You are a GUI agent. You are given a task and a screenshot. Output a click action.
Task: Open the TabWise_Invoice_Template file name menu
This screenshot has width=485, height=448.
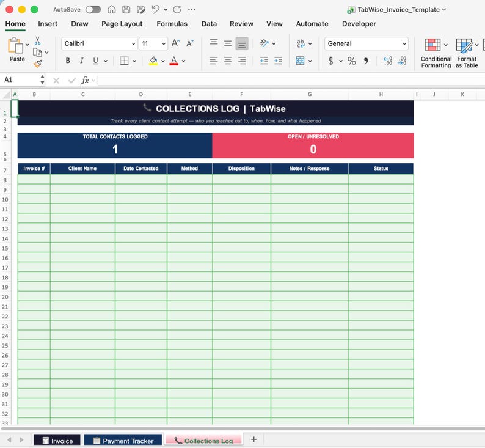coord(398,10)
